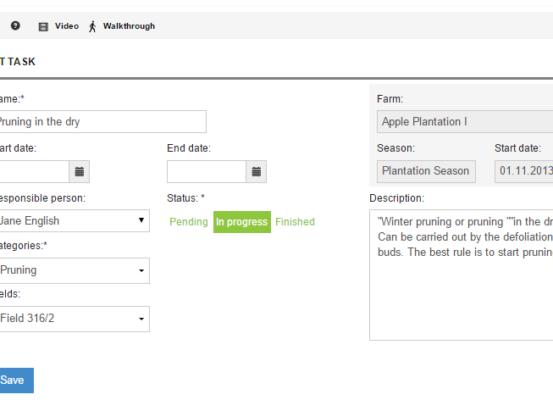Viewport: 553px width, 400px height.
Task: Open the Video link in top bar
Action: click(x=67, y=26)
